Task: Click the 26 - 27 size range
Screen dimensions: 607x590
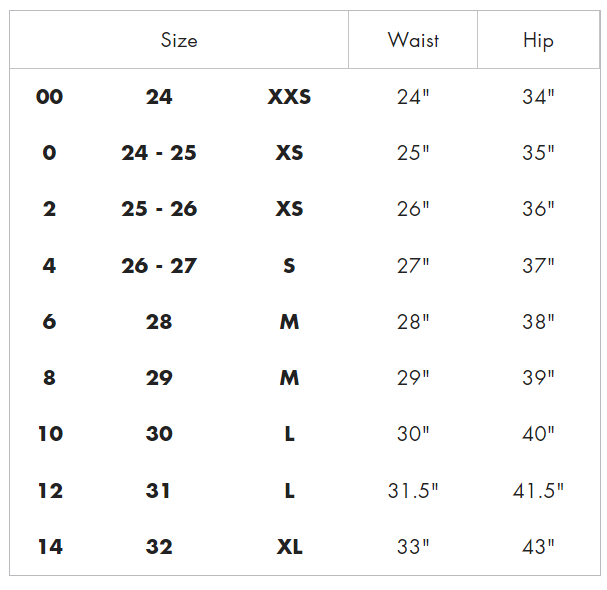Action: tap(159, 266)
